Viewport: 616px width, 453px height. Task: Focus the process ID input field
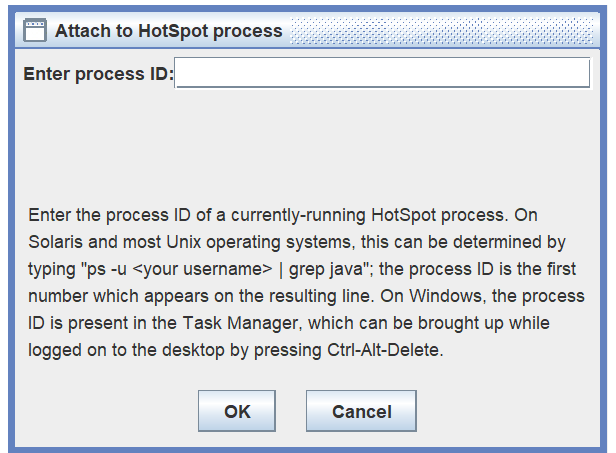[x=382, y=73]
